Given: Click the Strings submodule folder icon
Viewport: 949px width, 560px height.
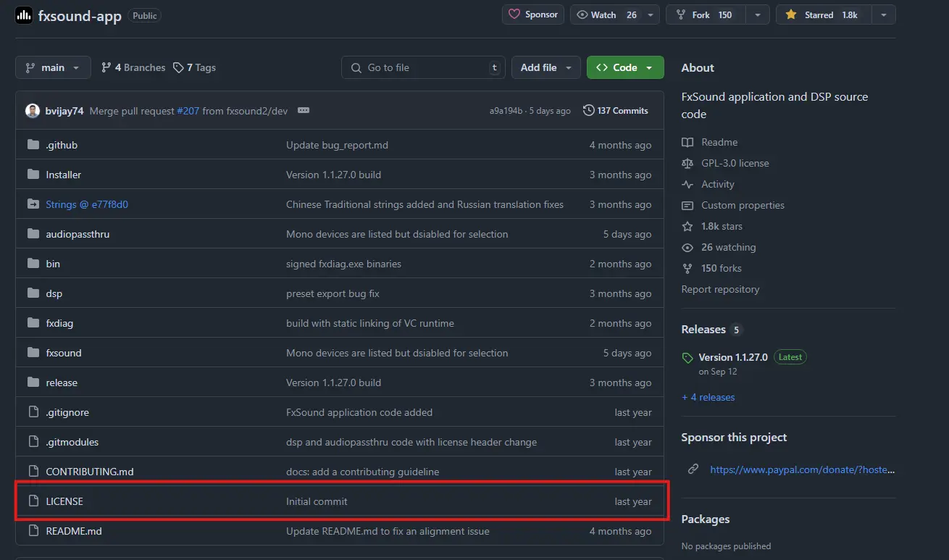Looking at the screenshot, I should (33, 204).
